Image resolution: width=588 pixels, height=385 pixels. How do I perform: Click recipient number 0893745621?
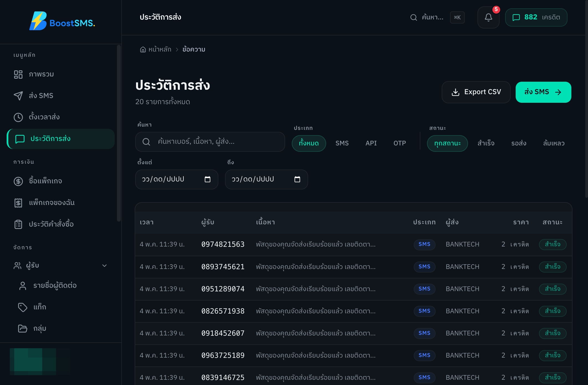(223, 267)
